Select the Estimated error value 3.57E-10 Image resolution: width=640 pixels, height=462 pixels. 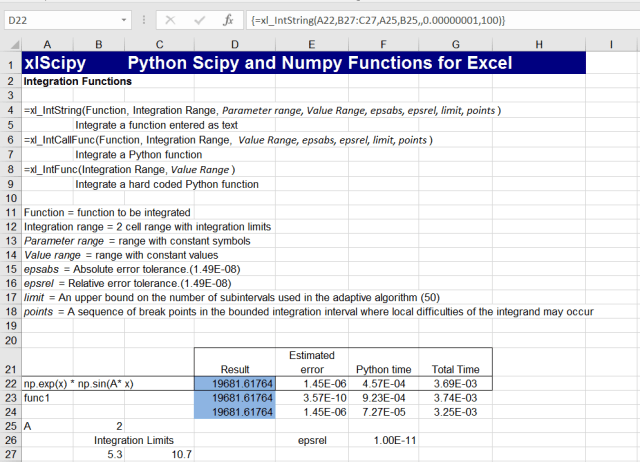tap(312, 397)
